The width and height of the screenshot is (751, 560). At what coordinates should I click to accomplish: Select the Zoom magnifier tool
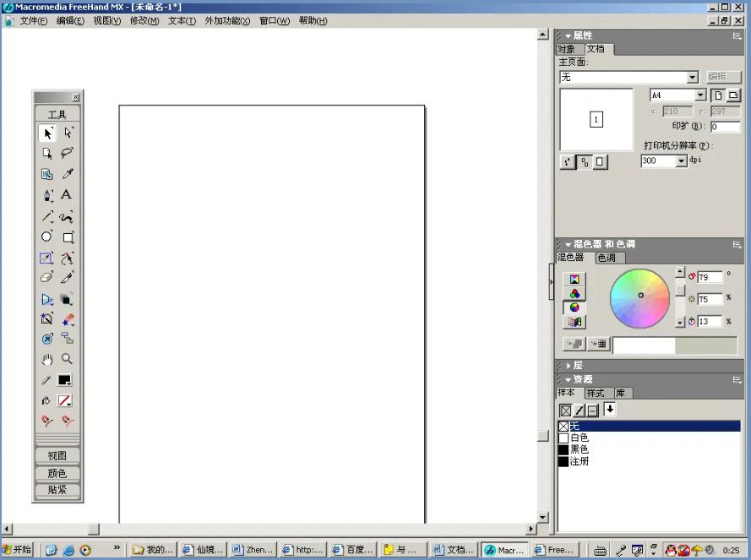67,359
